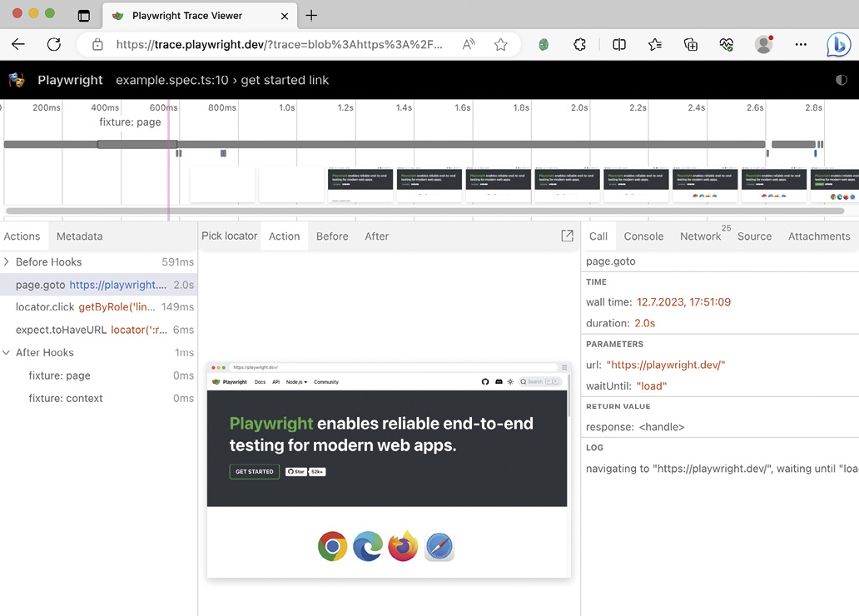This screenshot has height=616, width=859.
Task: Open the tab actions menu icon
Action: click(x=84, y=16)
